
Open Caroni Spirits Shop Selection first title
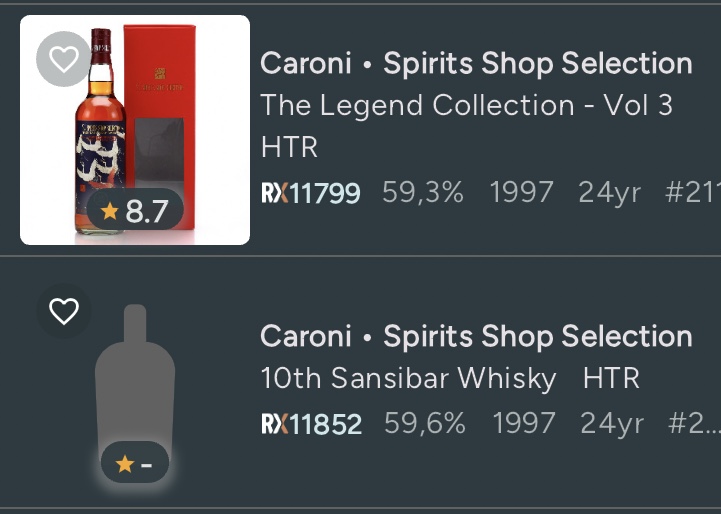tap(476, 63)
